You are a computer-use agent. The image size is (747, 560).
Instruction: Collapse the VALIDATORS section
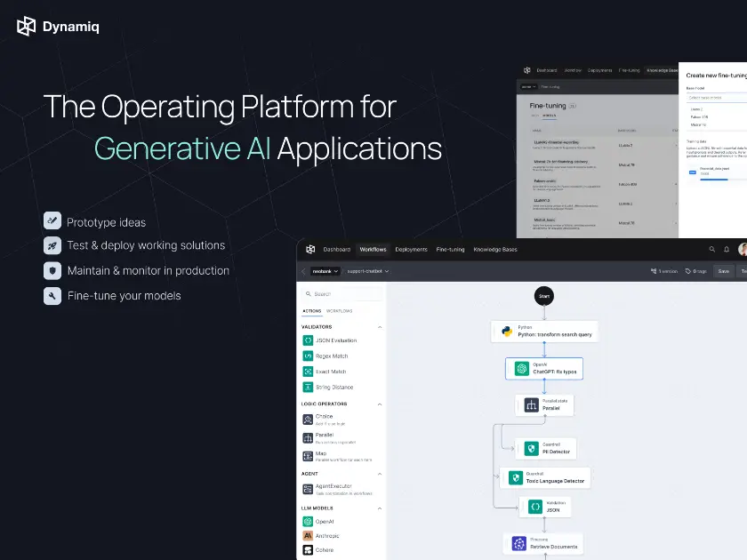pos(381,326)
